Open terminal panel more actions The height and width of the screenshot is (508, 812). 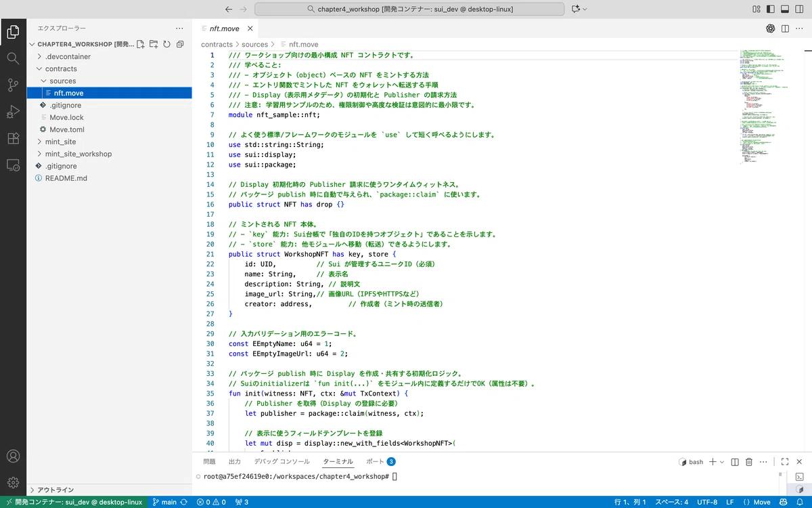[x=765, y=461]
